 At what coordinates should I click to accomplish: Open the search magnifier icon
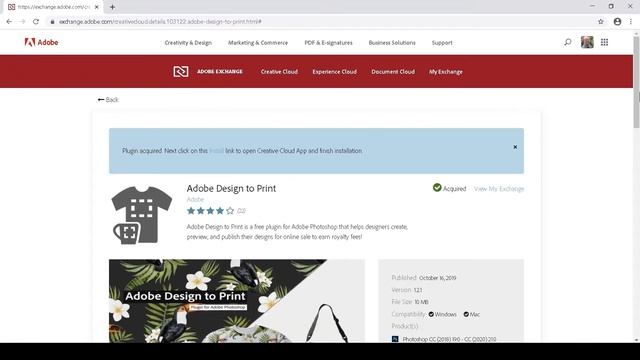pyautogui.click(x=567, y=42)
